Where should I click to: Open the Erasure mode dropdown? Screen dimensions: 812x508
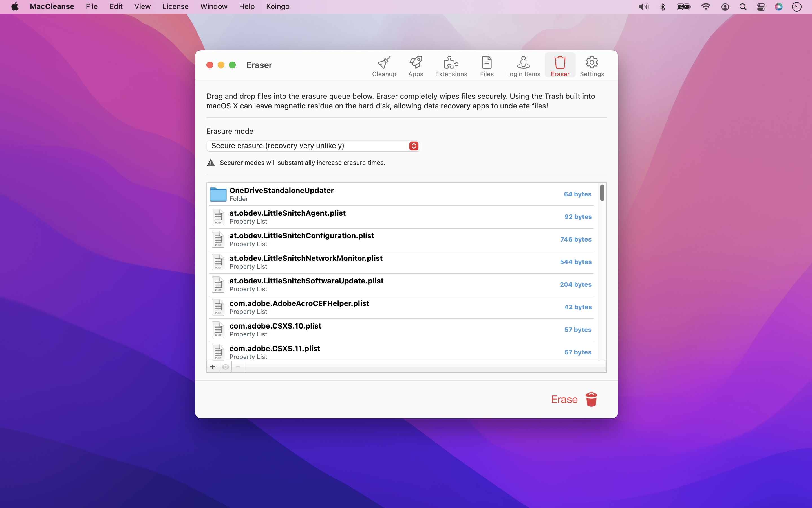(313, 146)
